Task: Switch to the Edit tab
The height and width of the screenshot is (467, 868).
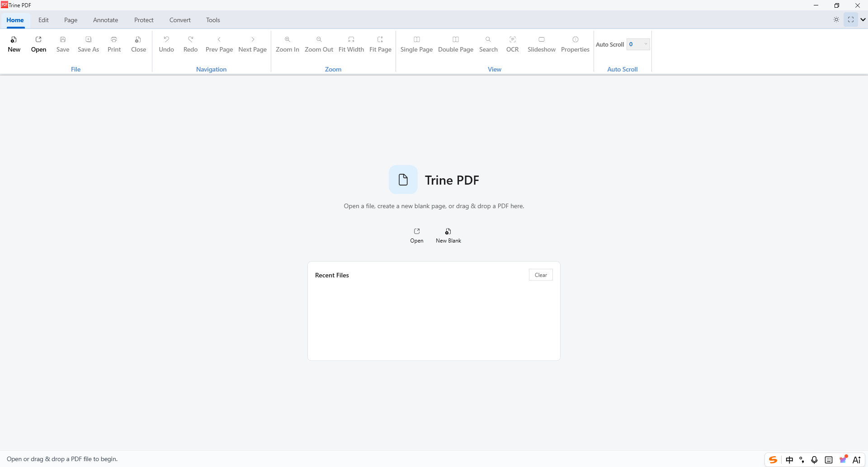Action: (x=43, y=20)
